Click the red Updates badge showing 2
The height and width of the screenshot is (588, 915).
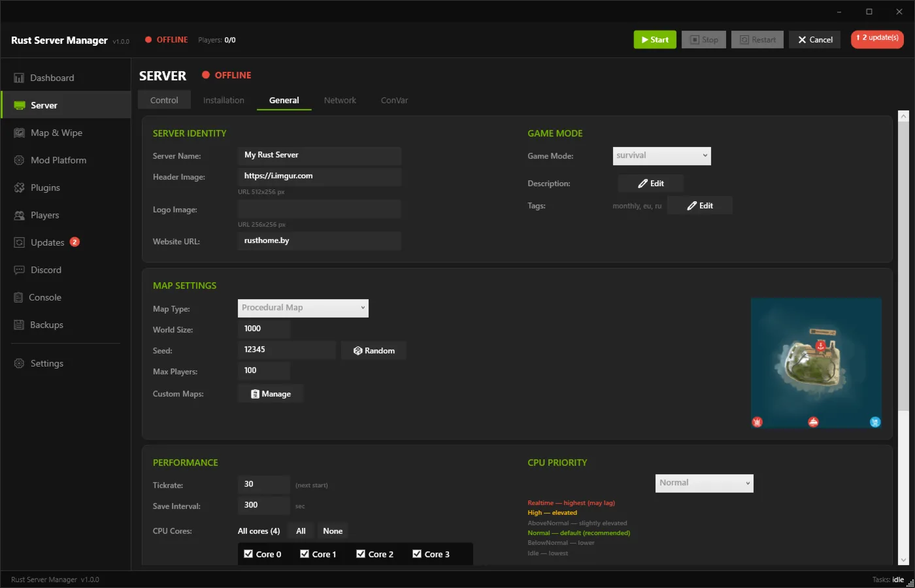(x=75, y=242)
